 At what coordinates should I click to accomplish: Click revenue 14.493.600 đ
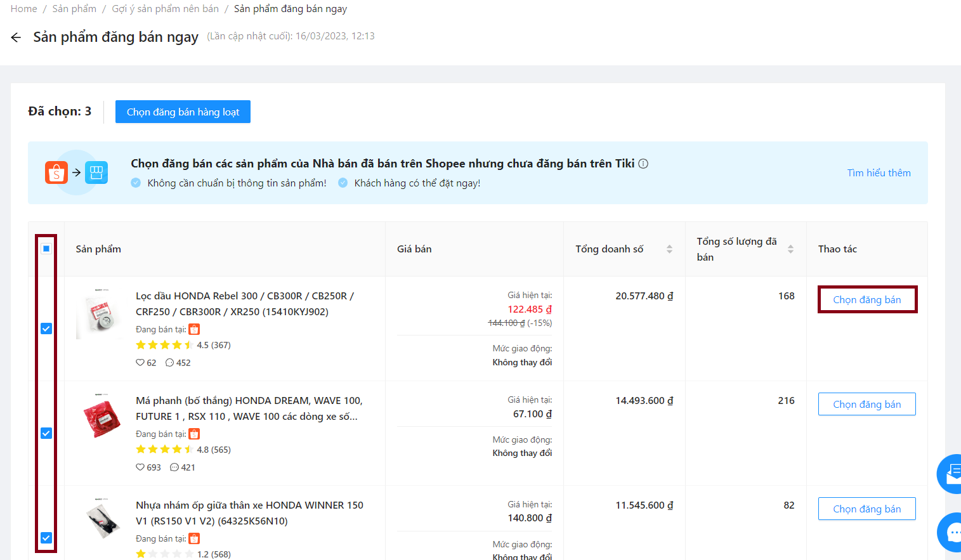[x=644, y=401]
